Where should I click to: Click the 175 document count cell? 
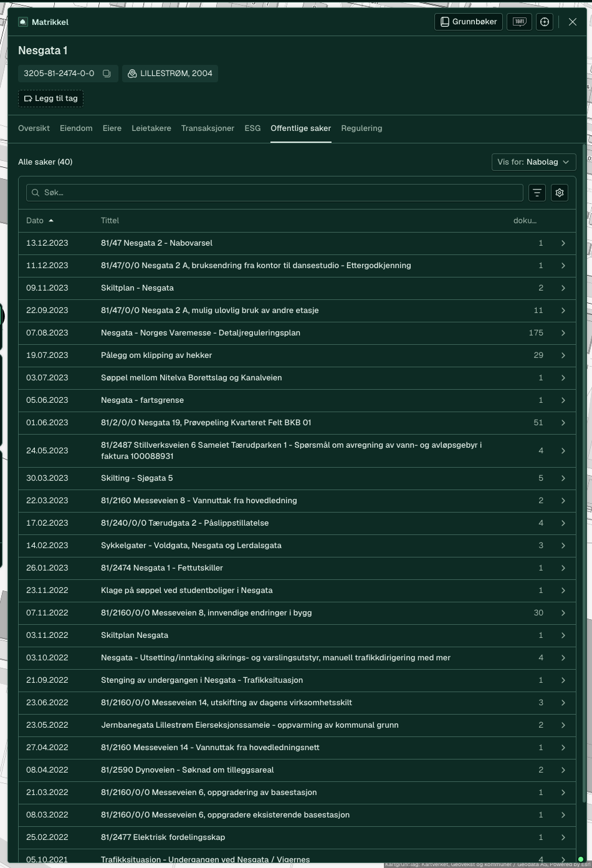pyautogui.click(x=536, y=333)
